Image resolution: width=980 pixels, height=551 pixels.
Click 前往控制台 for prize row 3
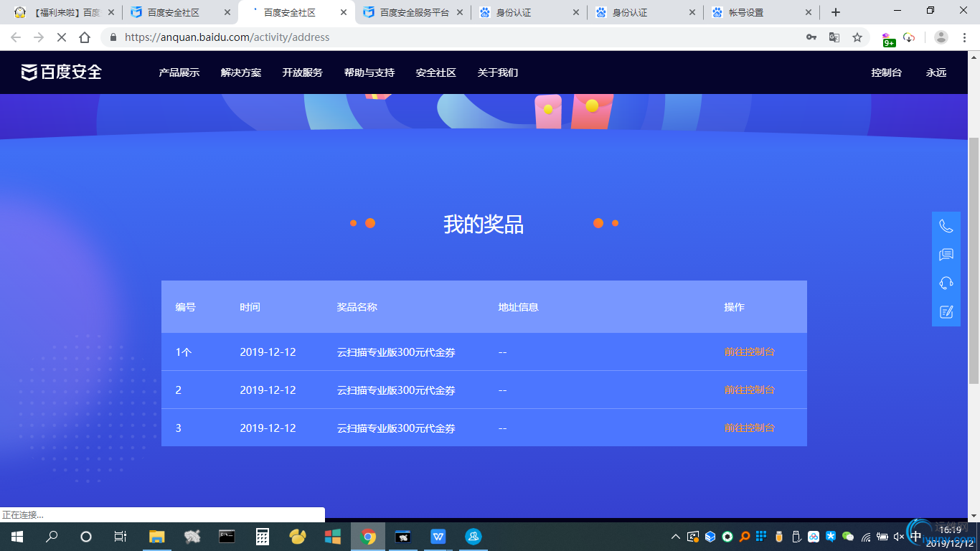pyautogui.click(x=750, y=428)
